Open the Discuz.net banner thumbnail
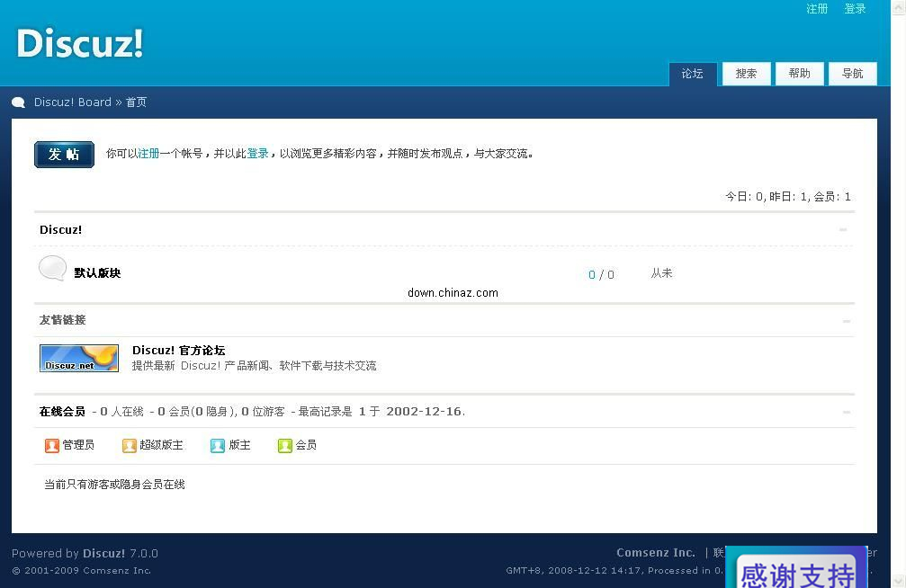The height and width of the screenshot is (588, 906). tap(79, 358)
